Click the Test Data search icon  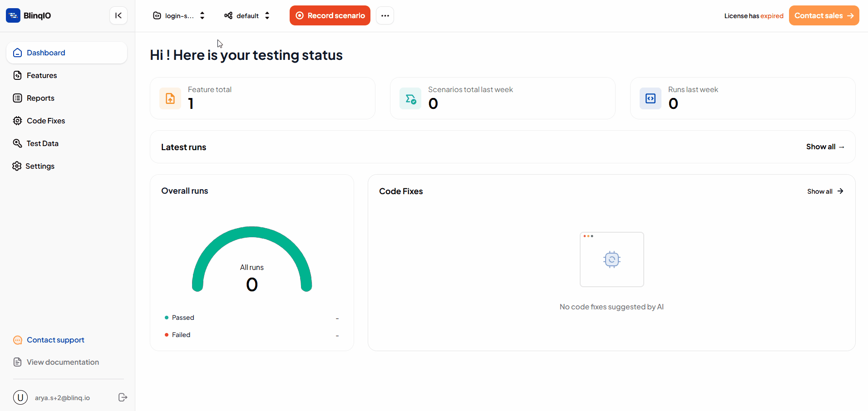(17, 143)
